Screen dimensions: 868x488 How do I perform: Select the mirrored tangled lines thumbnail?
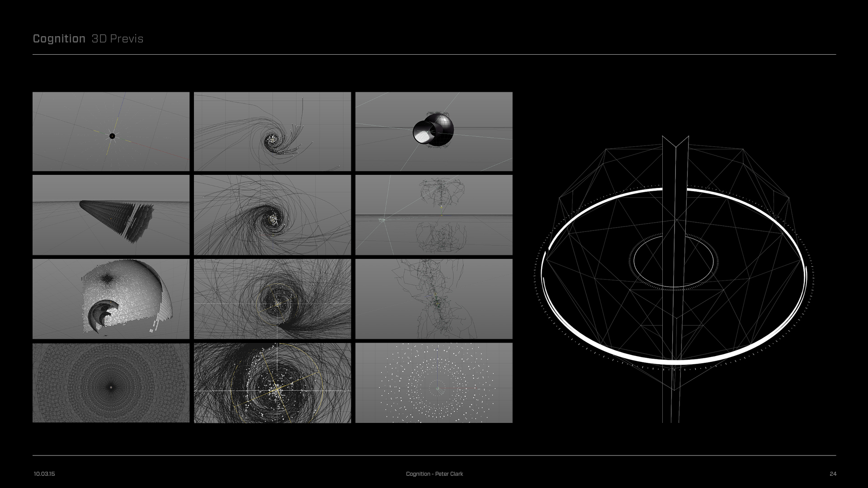434,215
